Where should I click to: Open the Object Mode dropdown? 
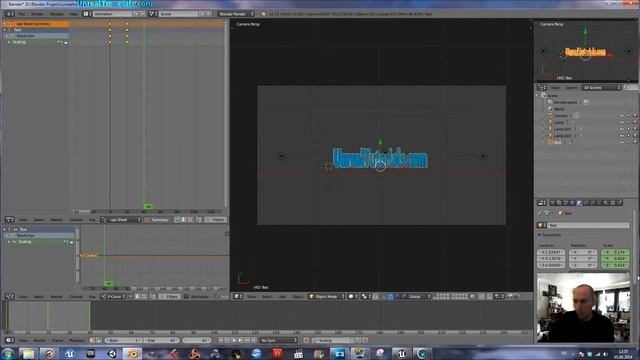pyautogui.click(x=327, y=297)
